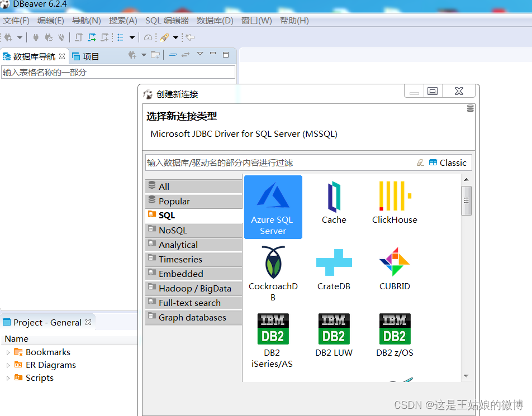Open the 窗口(W) menu
This screenshot has height=416, width=532.
[x=256, y=21]
